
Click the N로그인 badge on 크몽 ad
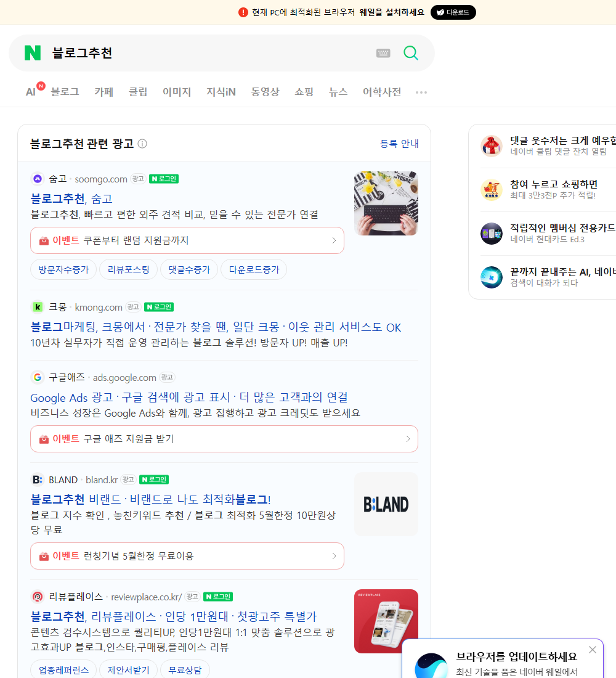[x=159, y=307]
